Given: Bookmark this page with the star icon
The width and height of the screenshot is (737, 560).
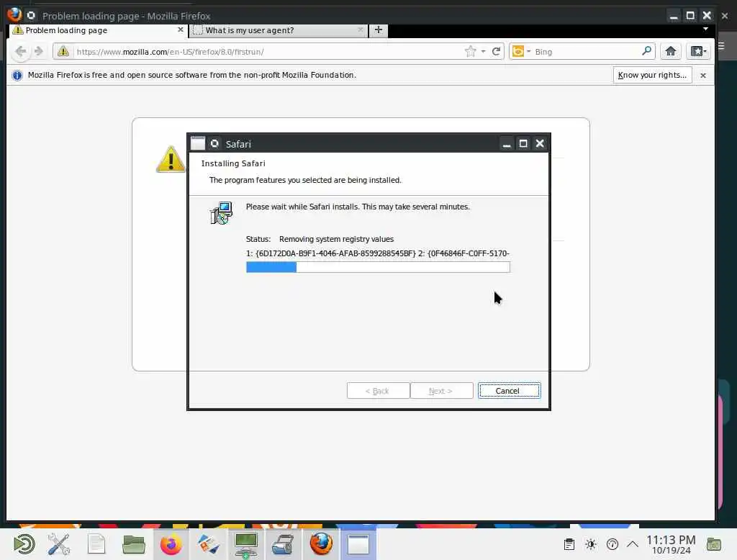Looking at the screenshot, I should 470,51.
